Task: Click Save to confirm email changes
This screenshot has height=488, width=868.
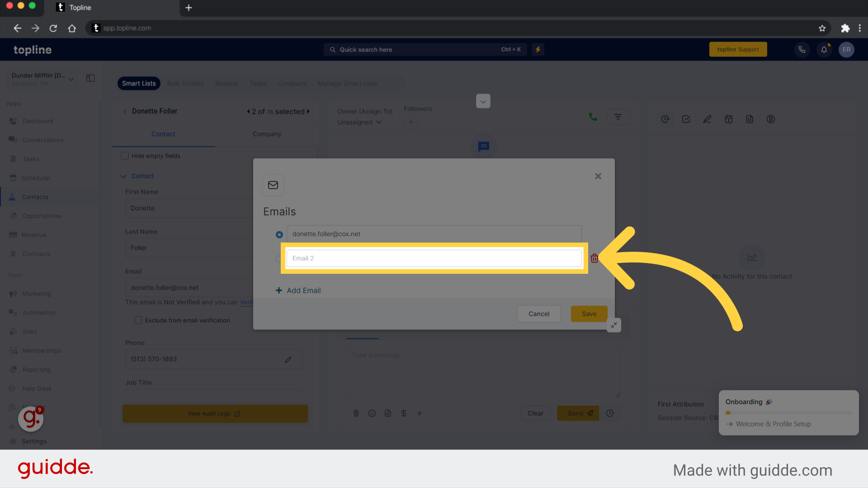Action: click(589, 314)
